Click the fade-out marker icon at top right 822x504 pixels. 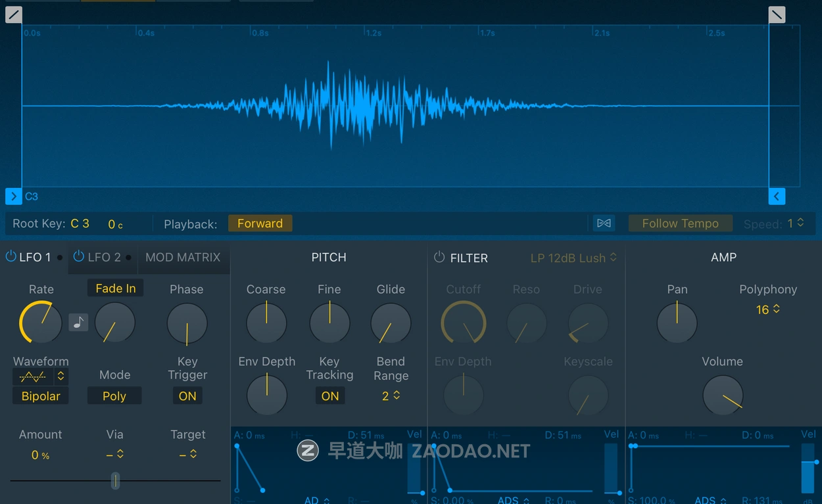point(777,14)
